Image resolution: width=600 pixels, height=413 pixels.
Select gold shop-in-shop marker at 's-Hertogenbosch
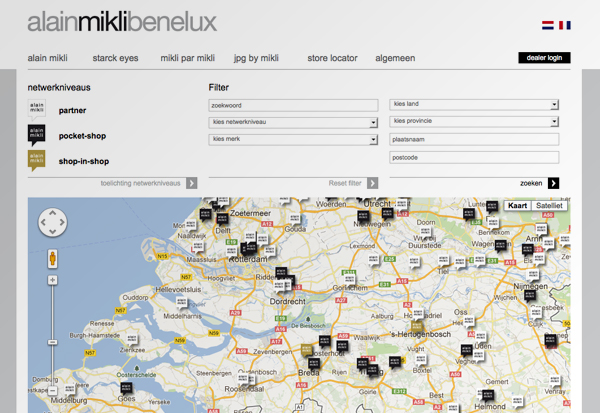[x=417, y=326]
